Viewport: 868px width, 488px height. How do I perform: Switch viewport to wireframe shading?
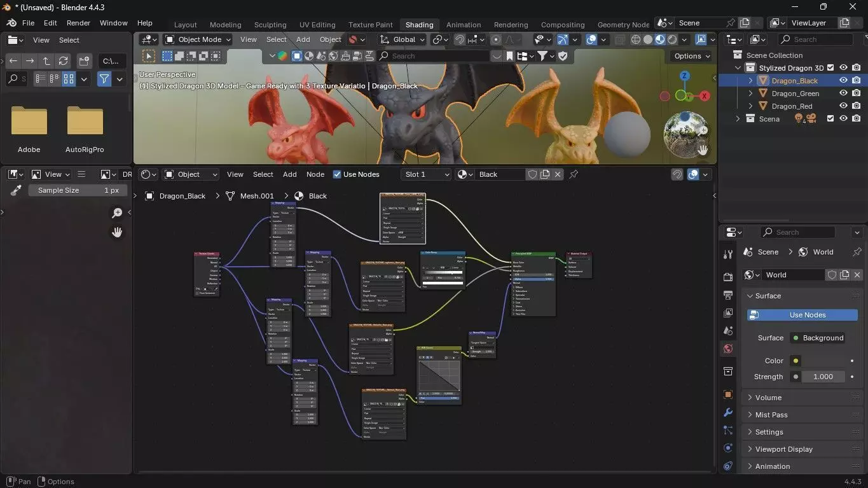click(635, 39)
